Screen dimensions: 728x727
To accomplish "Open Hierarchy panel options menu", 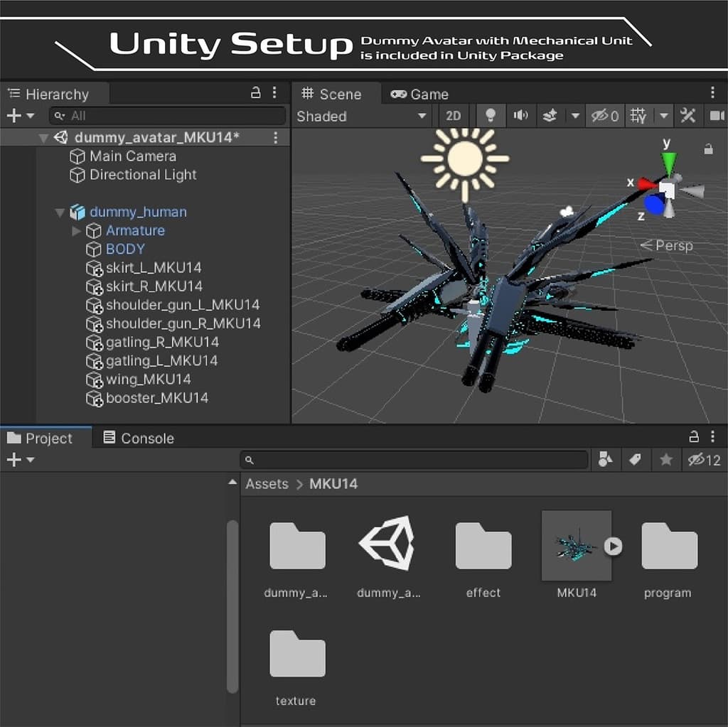I will [275, 92].
